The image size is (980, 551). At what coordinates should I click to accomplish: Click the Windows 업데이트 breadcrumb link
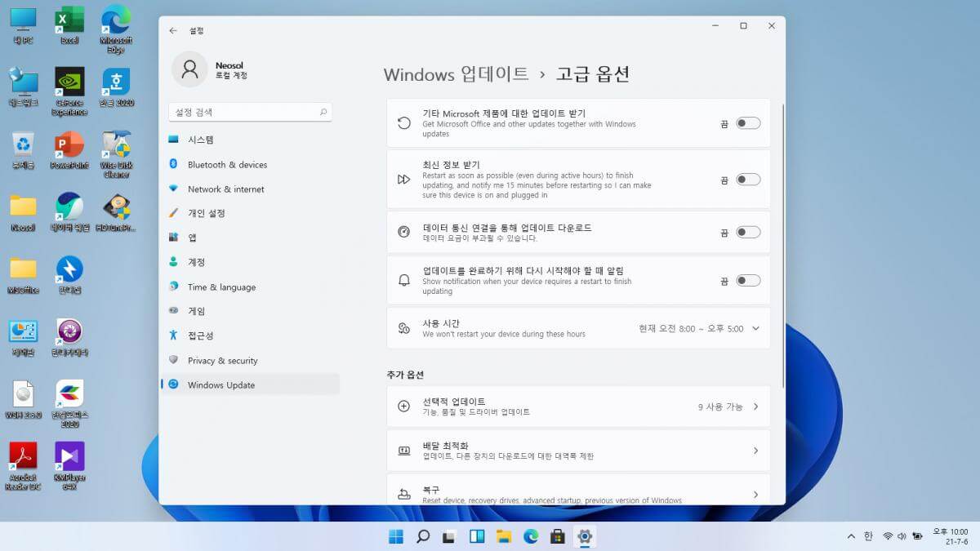[x=456, y=74]
